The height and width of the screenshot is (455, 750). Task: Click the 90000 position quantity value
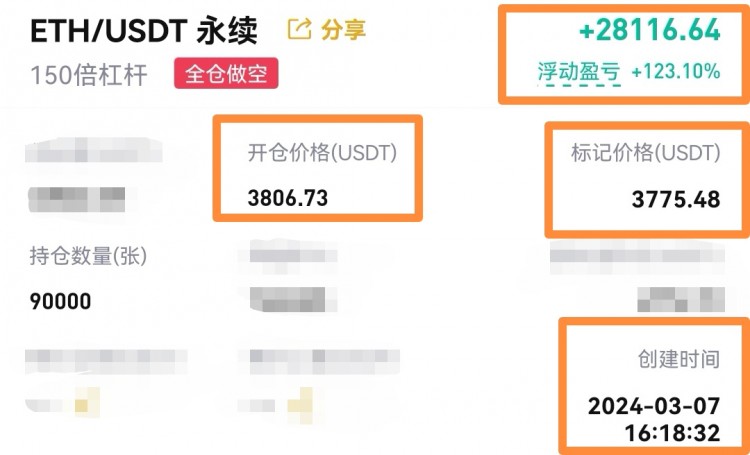(60, 301)
